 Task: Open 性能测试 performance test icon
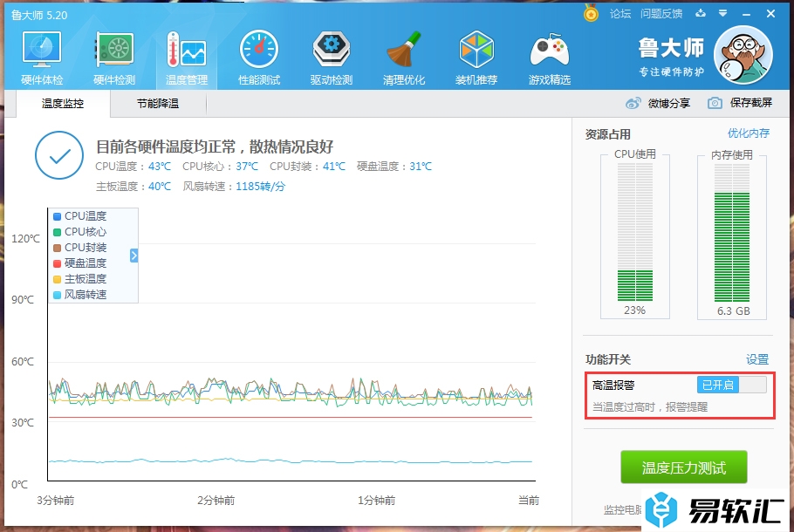click(x=259, y=50)
